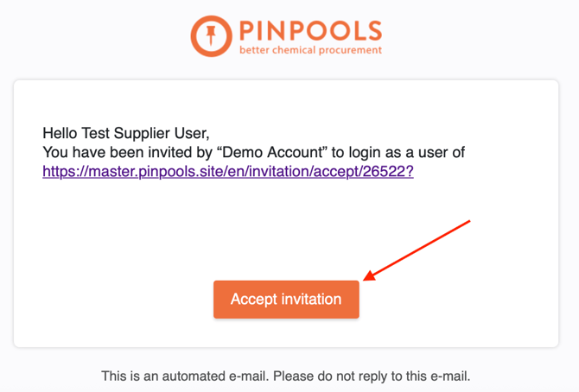Click the word "Hello" in the greeting
This screenshot has height=392, width=579.
click(60, 133)
